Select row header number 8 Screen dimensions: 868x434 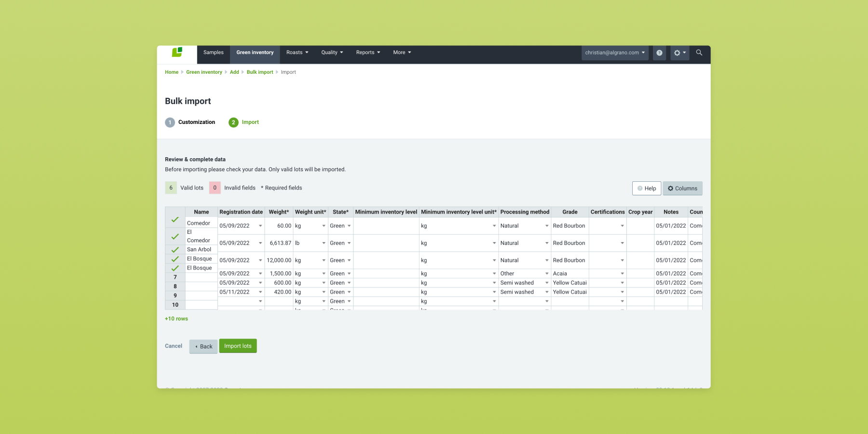coord(175,286)
